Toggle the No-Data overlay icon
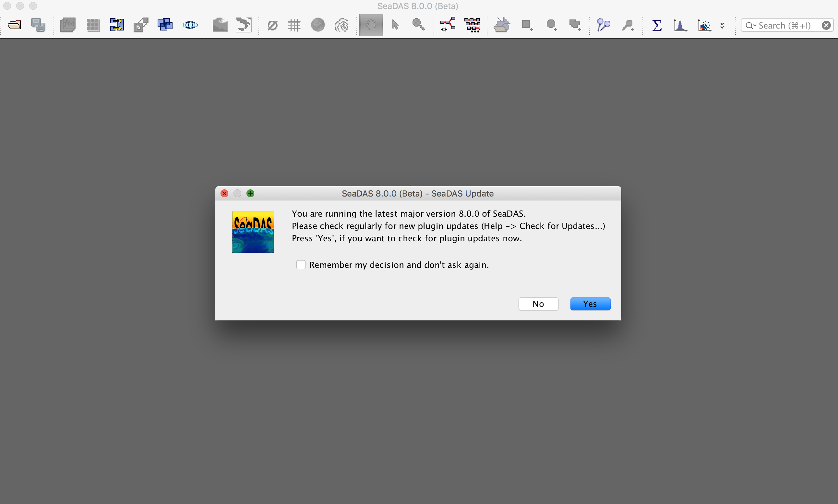The image size is (838, 504). pyautogui.click(x=272, y=25)
